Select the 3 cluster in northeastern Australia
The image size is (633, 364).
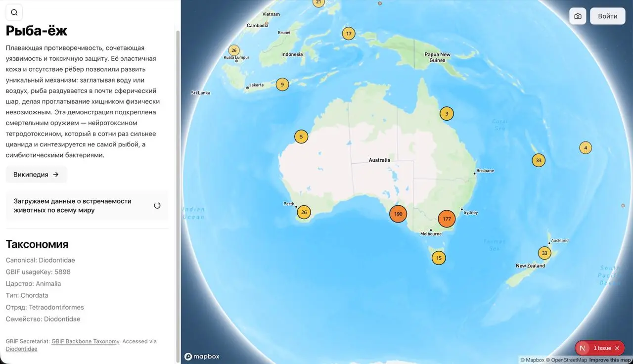(447, 114)
